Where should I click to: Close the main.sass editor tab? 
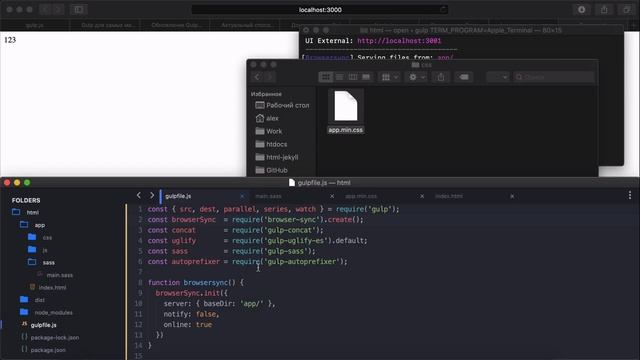(x=332, y=196)
